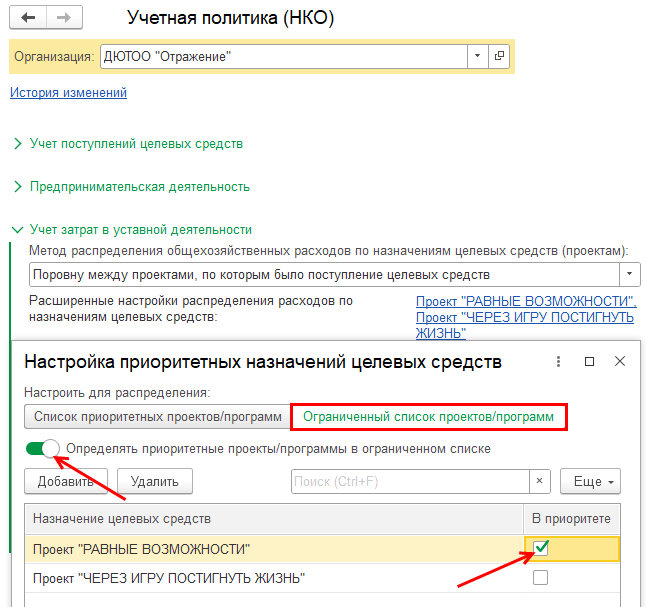
Task: Open the История изменений link
Action: pyautogui.click(x=68, y=92)
